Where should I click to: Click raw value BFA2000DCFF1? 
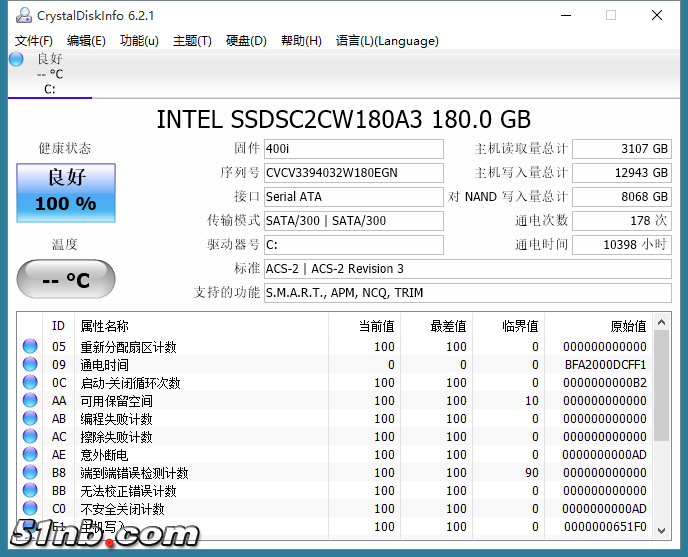(605, 365)
